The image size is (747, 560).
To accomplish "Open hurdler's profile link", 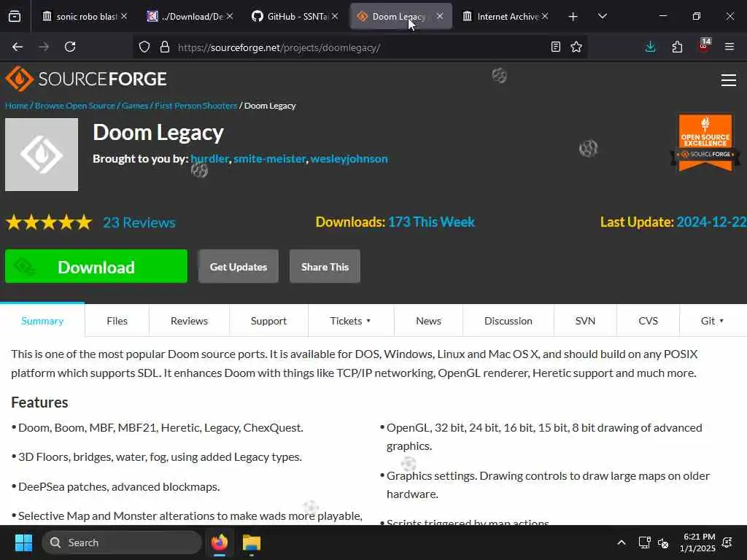I will coord(209,158).
